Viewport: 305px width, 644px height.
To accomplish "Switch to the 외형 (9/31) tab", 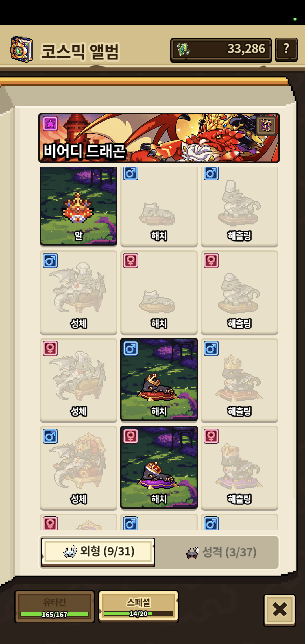I will click(x=98, y=552).
